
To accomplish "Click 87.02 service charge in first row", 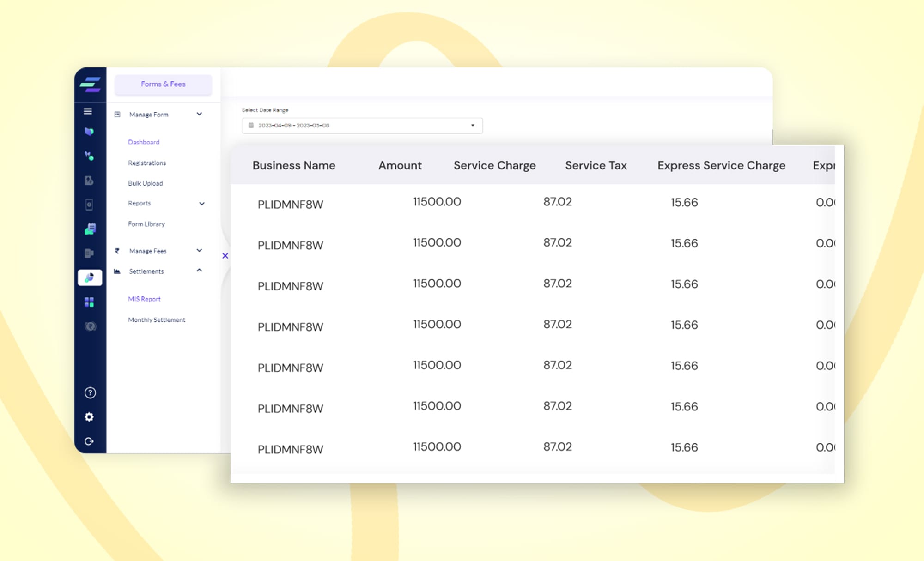I will point(558,202).
